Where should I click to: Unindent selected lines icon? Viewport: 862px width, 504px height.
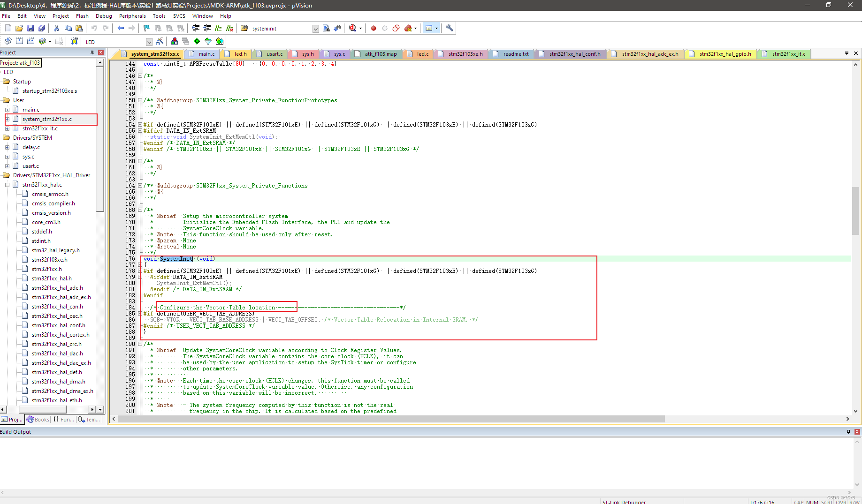207,28
